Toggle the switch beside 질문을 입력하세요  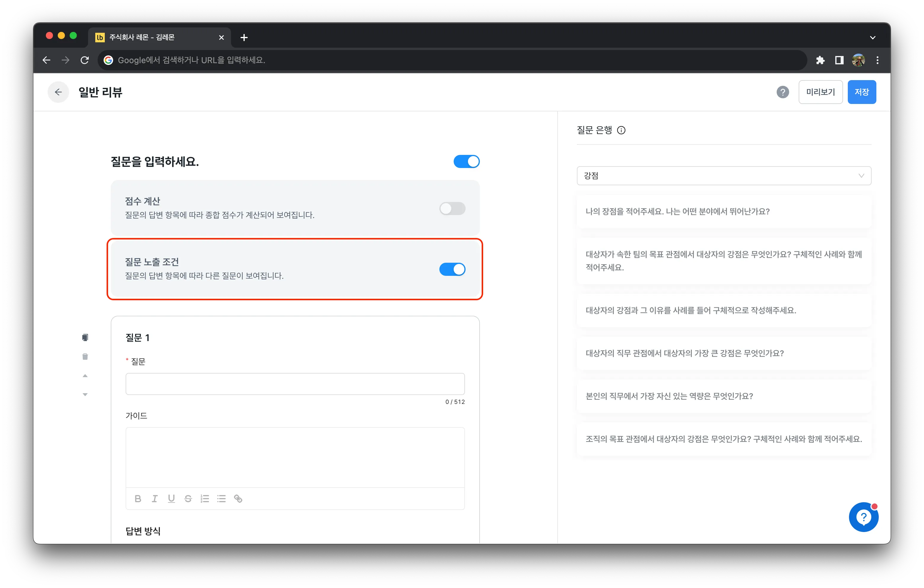466,161
